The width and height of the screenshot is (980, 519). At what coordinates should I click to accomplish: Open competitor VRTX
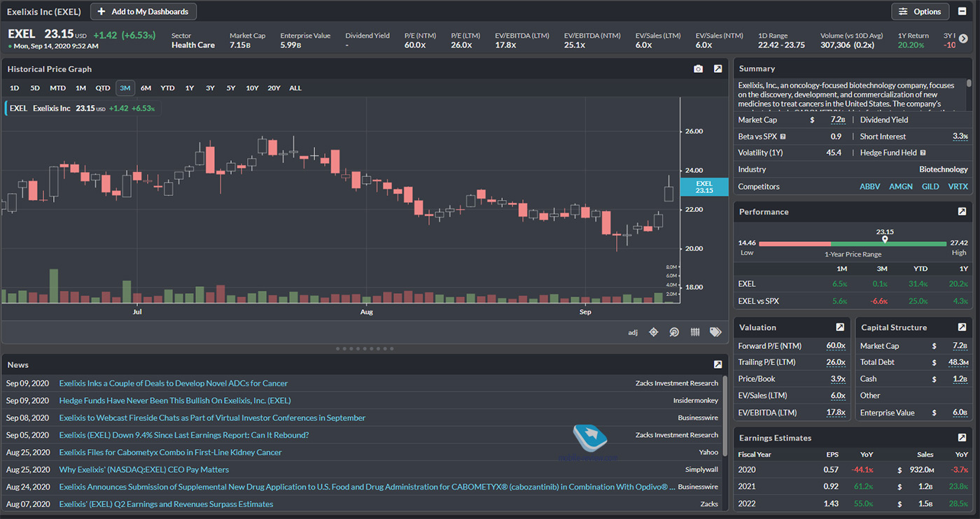(x=958, y=187)
